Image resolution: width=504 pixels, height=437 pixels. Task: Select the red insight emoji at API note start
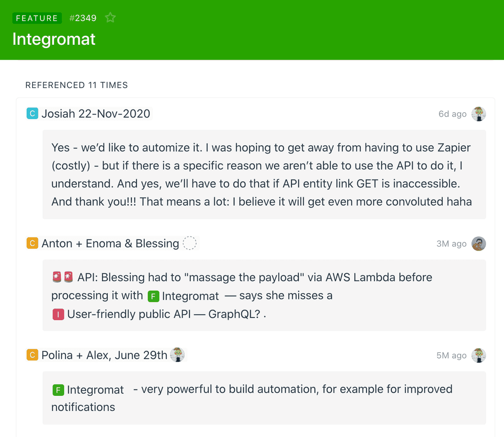click(x=57, y=277)
